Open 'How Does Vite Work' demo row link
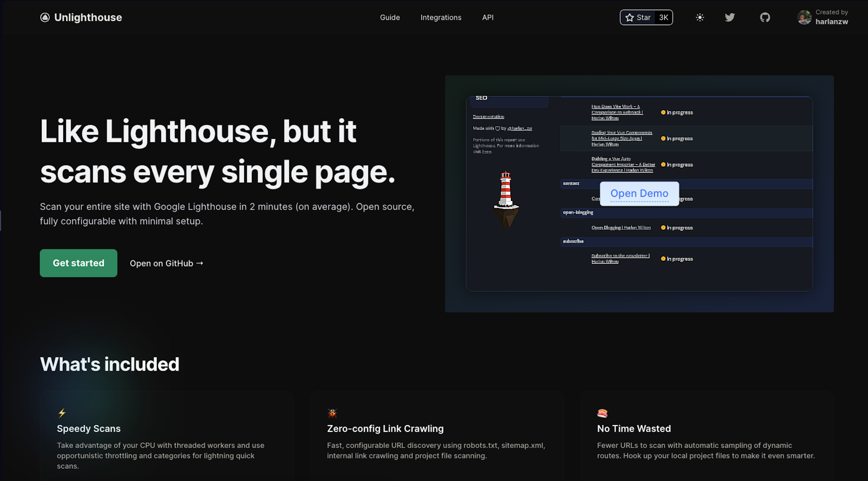Viewport: 868px width, 481px height. point(617,112)
